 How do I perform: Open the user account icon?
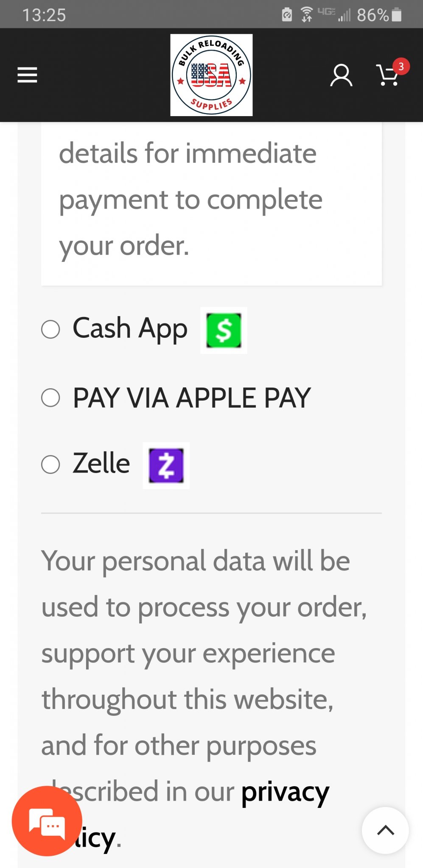tap(341, 75)
